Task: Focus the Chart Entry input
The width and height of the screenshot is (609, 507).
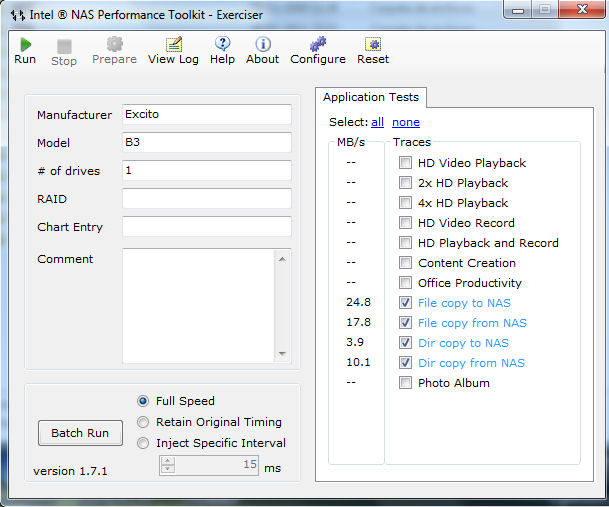Action: pyautogui.click(x=207, y=226)
